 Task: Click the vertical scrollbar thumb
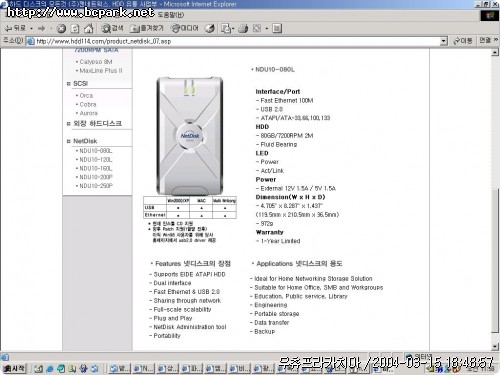pos(495,260)
